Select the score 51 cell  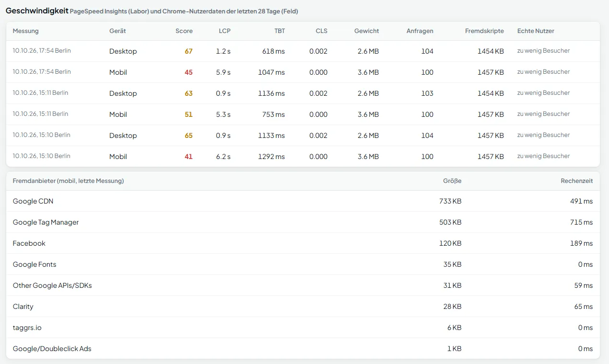click(x=188, y=114)
